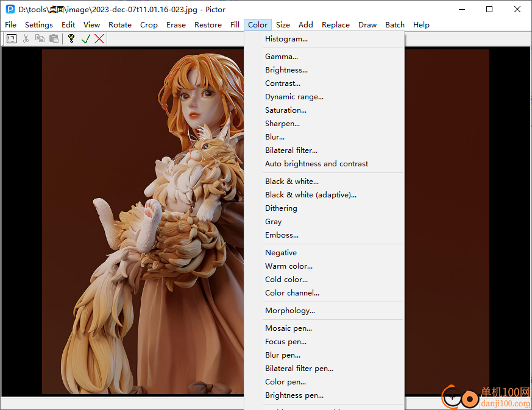The height and width of the screenshot is (410, 532).
Task: Apply Auto brightness and contrast
Action: 324,164
